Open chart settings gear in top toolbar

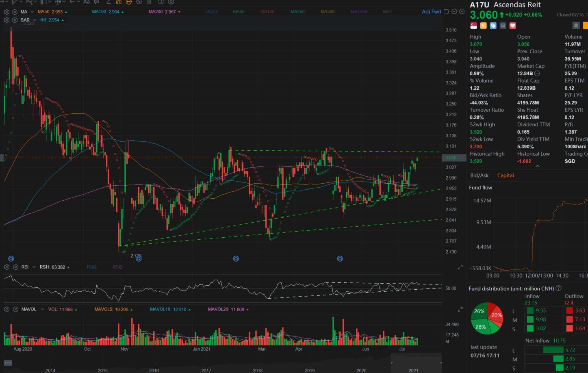tap(171, 2)
